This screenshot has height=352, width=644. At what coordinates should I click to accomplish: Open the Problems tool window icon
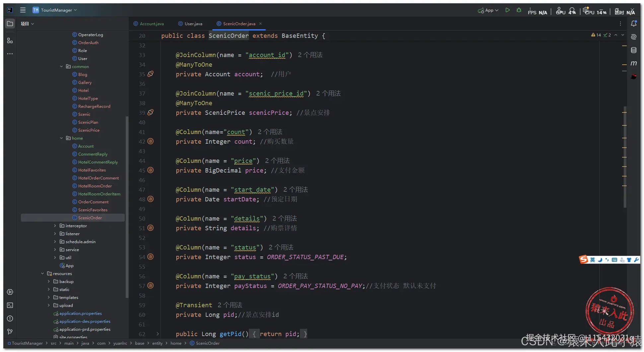pos(10,318)
